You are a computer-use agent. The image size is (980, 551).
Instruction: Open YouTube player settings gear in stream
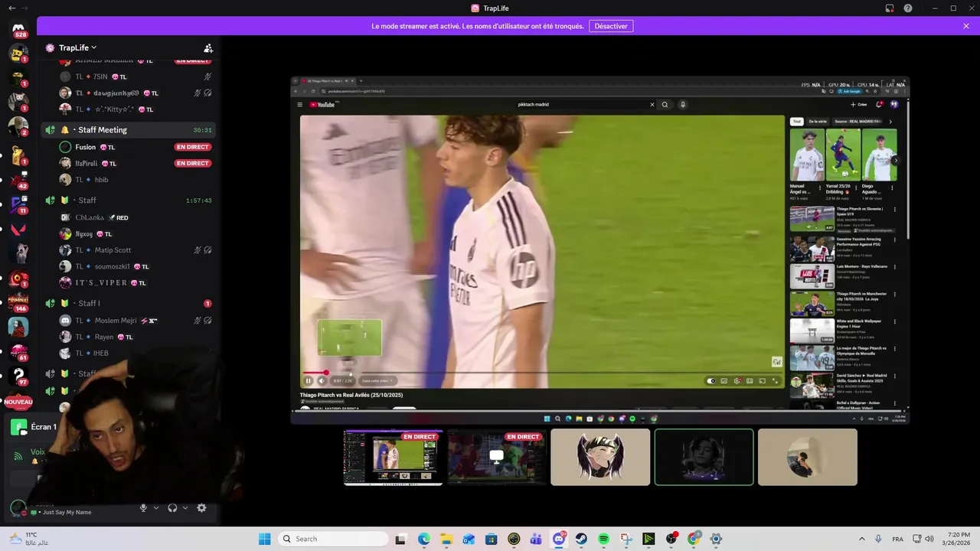(737, 381)
